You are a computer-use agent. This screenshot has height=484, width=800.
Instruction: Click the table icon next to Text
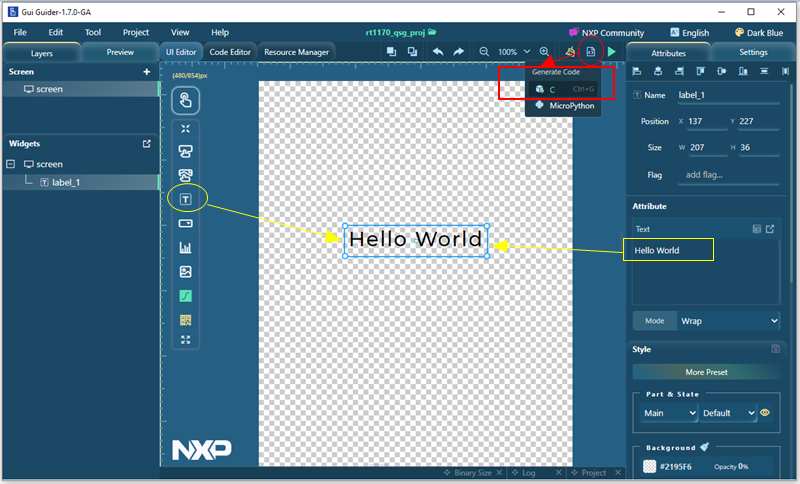click(x=757, y=229)
